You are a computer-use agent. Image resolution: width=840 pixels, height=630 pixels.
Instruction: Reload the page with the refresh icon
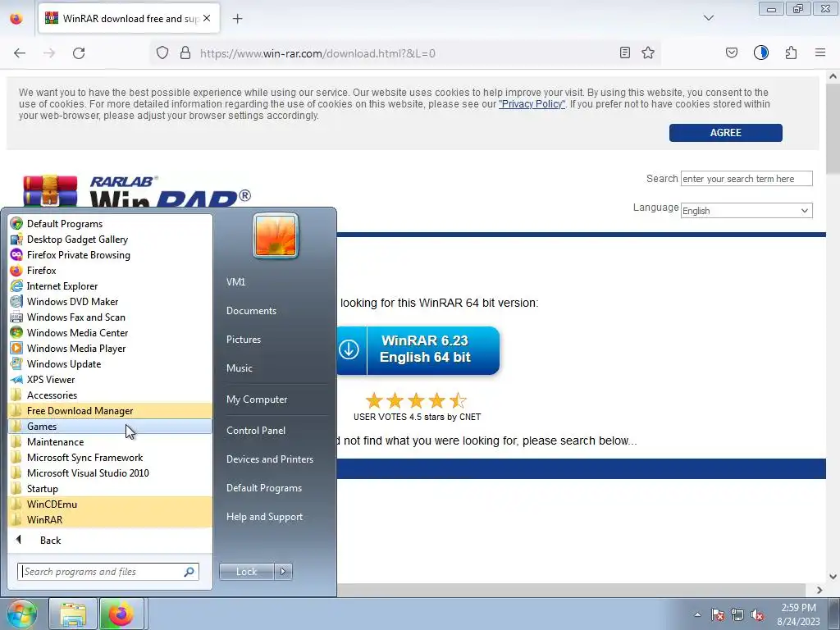pos(79,53)
